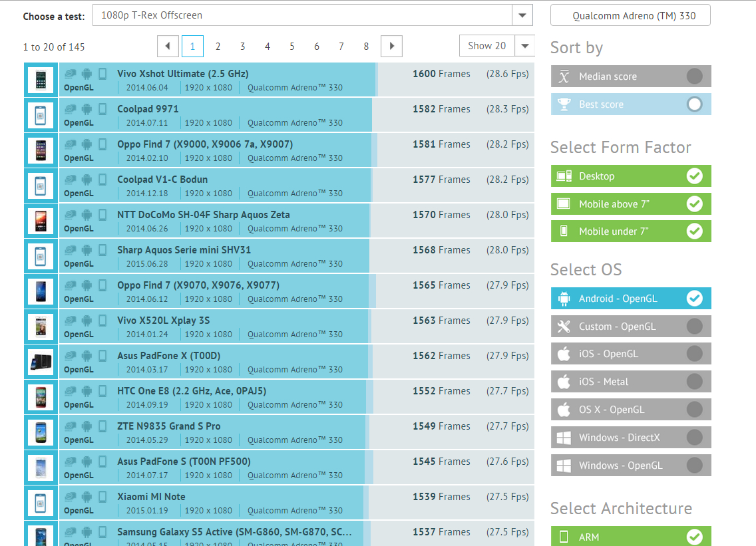
Task: Select page 6 of results
Action: click(316, 47)
